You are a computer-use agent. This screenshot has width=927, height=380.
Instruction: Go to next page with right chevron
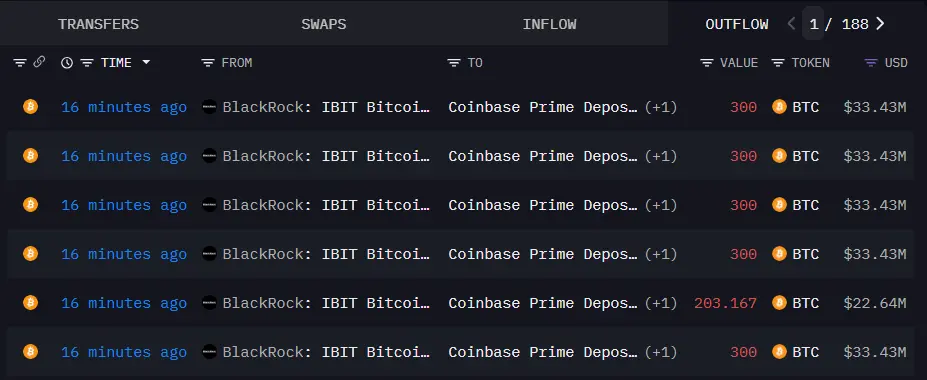[x=880, y=24]
